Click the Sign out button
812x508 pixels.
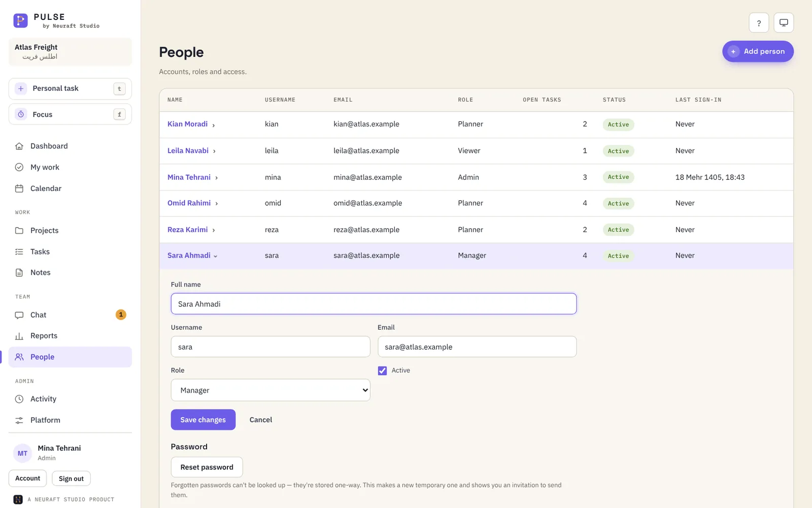pyautogui.click(x=71, y=479)
